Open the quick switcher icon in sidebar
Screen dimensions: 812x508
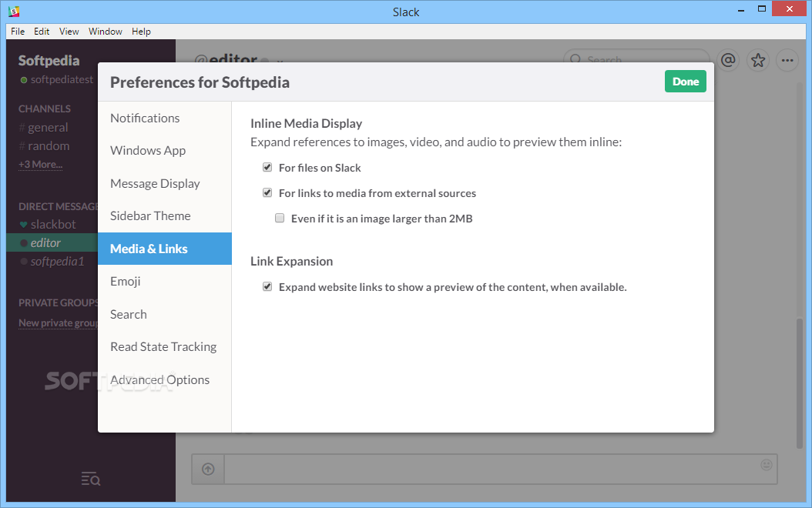[x=91, y=479]
